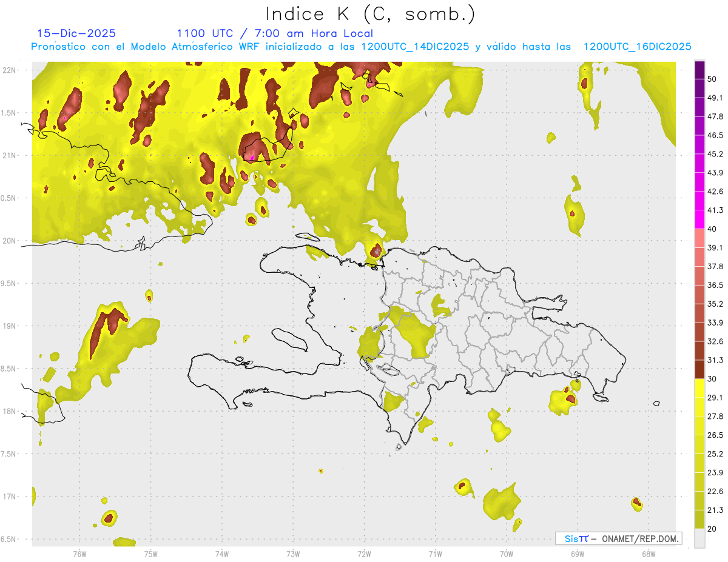This screenshot has height=562, width=728.
Task: Click the colorbar value 39.1
Action: (x=715, y=247)
